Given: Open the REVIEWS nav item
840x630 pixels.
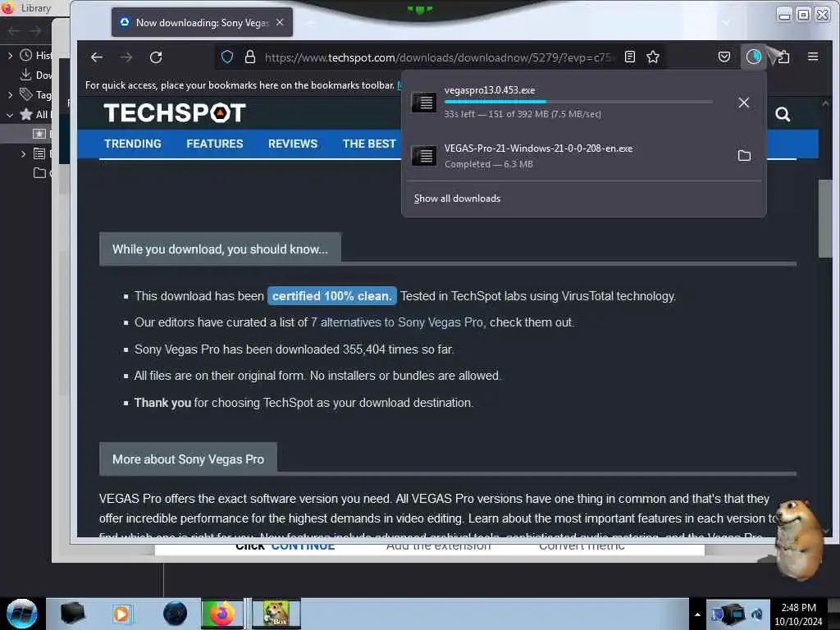Looking at the screenshot, I should 293,144.
